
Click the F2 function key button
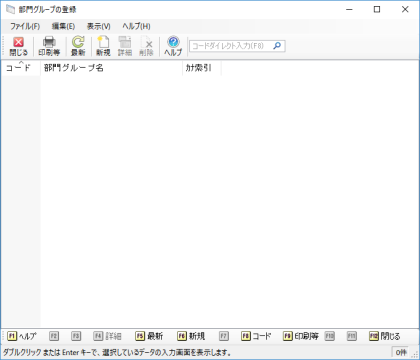(x=54, y=336)
